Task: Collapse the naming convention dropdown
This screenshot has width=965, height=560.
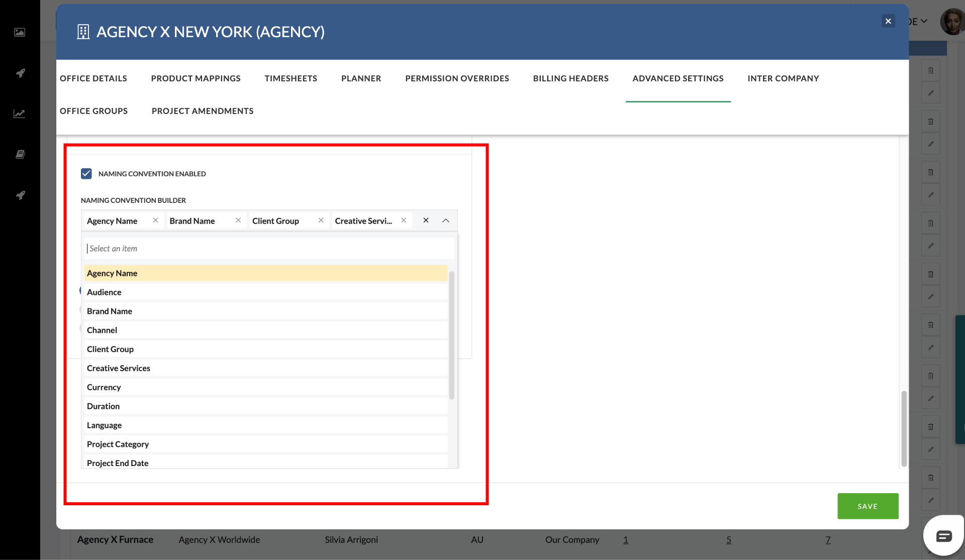Action: (x=446, y=220)
